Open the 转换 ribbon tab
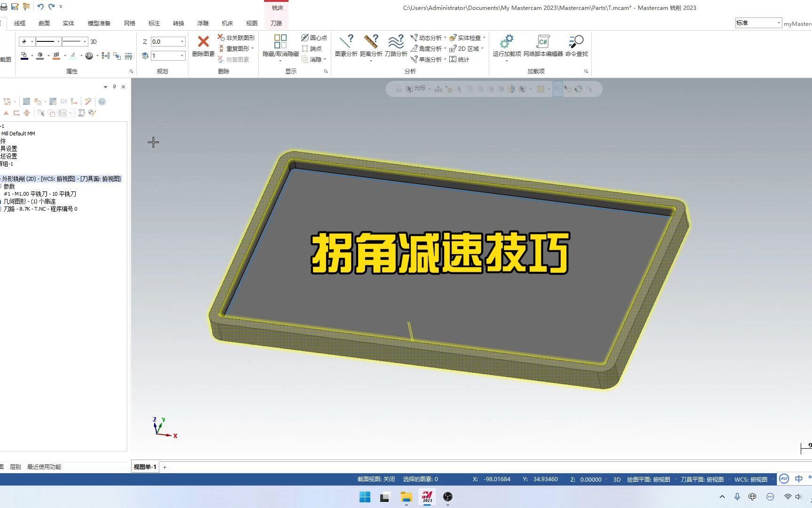Image resolution: width=812 pixels, height=508 pixels. point(178,23)
